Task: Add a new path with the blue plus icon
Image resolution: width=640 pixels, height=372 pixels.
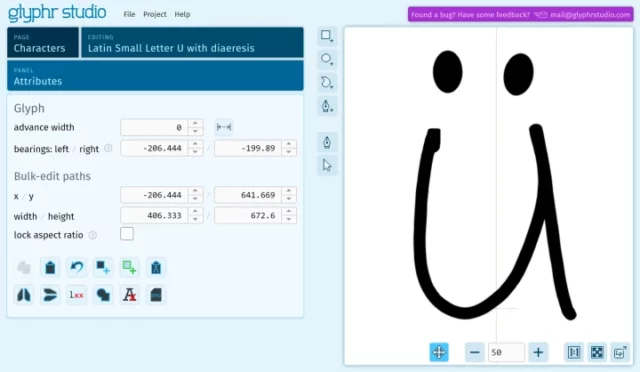Action: (x=103, y=268)
